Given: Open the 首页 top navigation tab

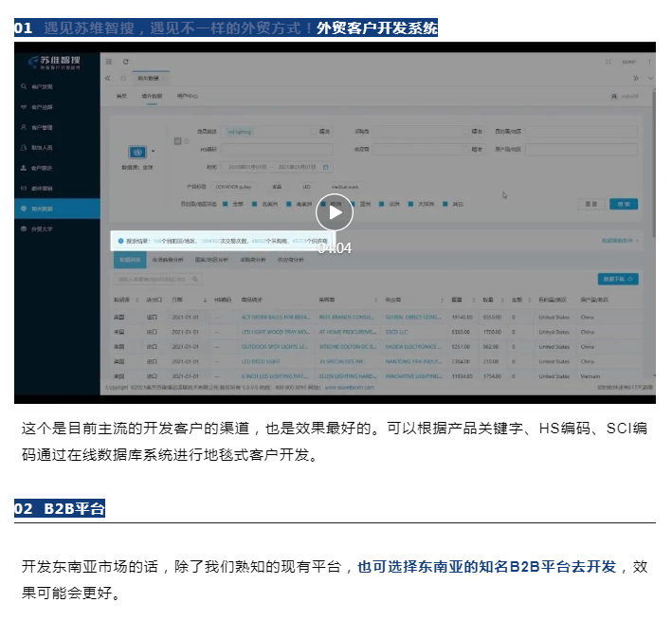Looking at the screenshot, I should pyautogui.click(x=121, y=96).
